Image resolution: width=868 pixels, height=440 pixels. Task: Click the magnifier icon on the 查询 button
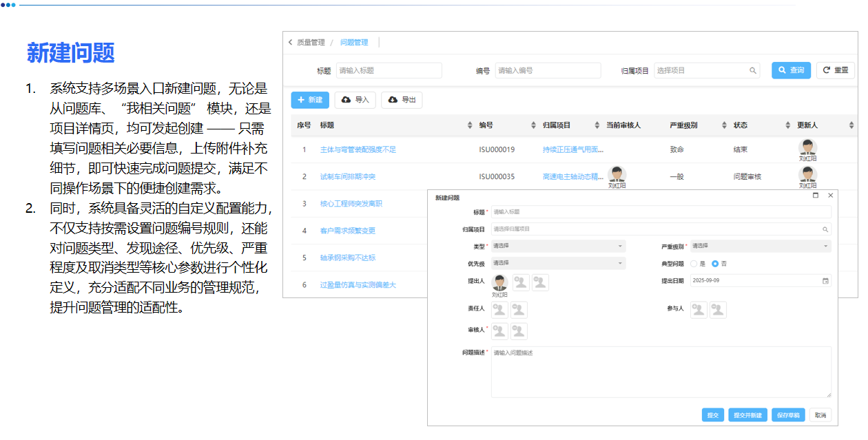click(x=782, y=70)
